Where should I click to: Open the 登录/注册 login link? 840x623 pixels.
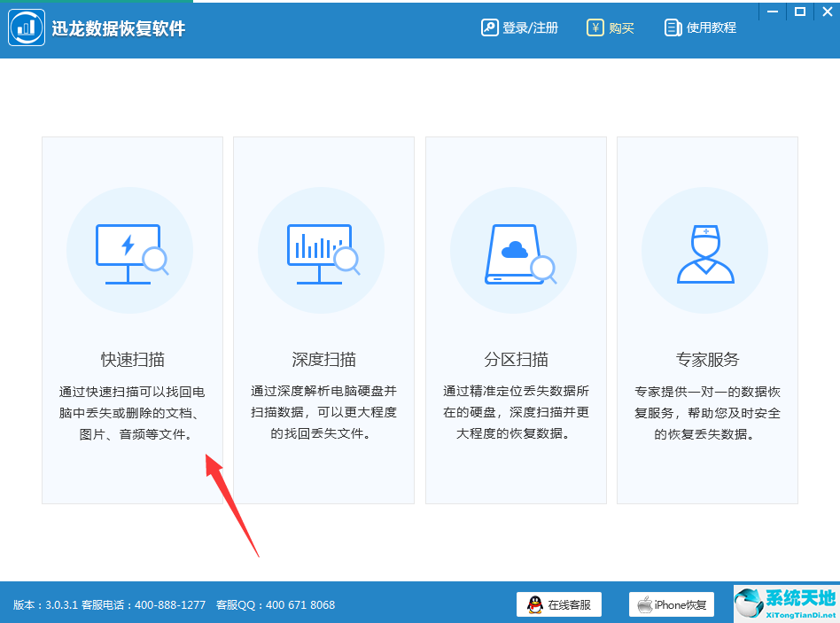tap(529, 27)
